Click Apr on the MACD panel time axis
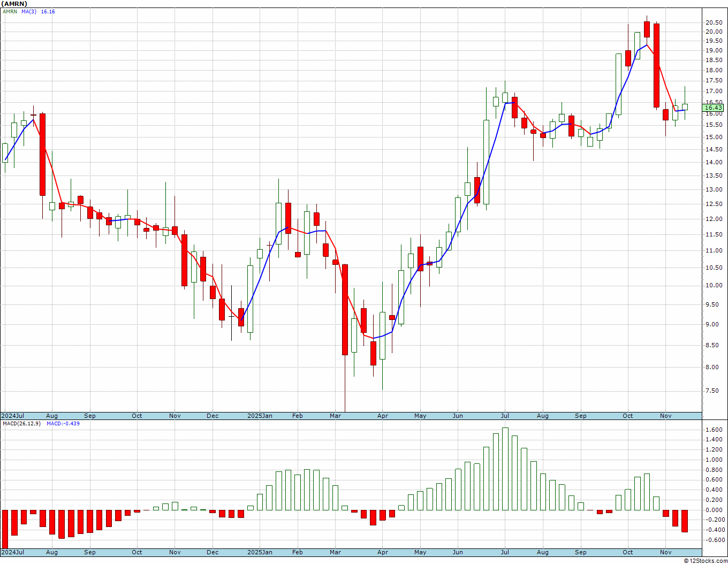The height and width of the screenshot is (565, 728). tap(383, 553)
